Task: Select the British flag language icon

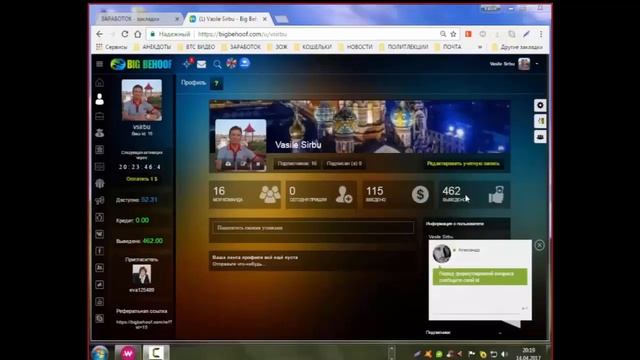Action: (231, 63)
